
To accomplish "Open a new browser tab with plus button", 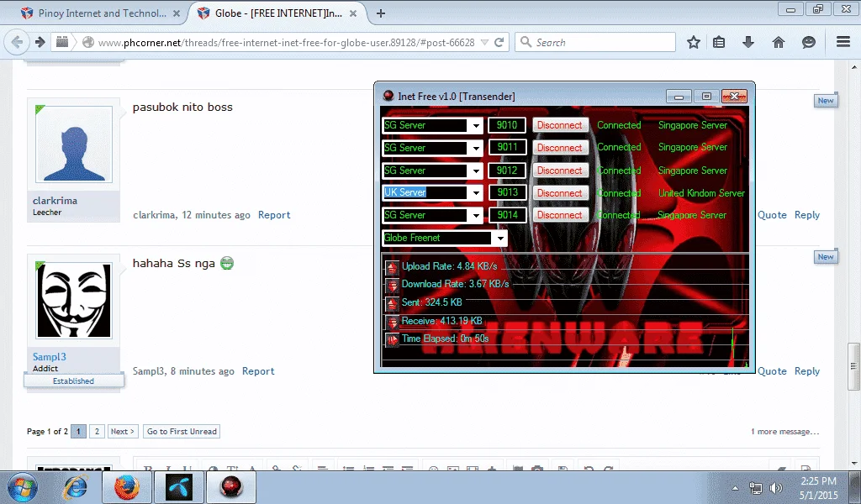I will tap(381, 13).
